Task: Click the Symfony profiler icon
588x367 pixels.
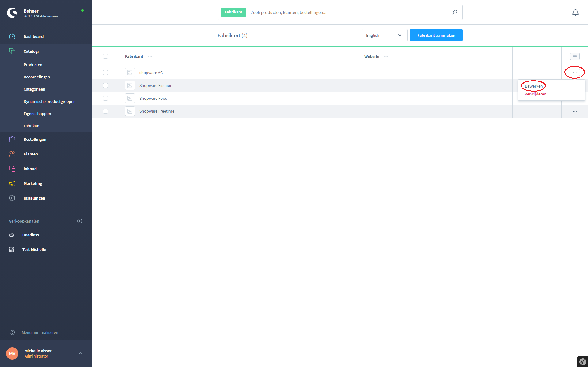Action: 582,361
